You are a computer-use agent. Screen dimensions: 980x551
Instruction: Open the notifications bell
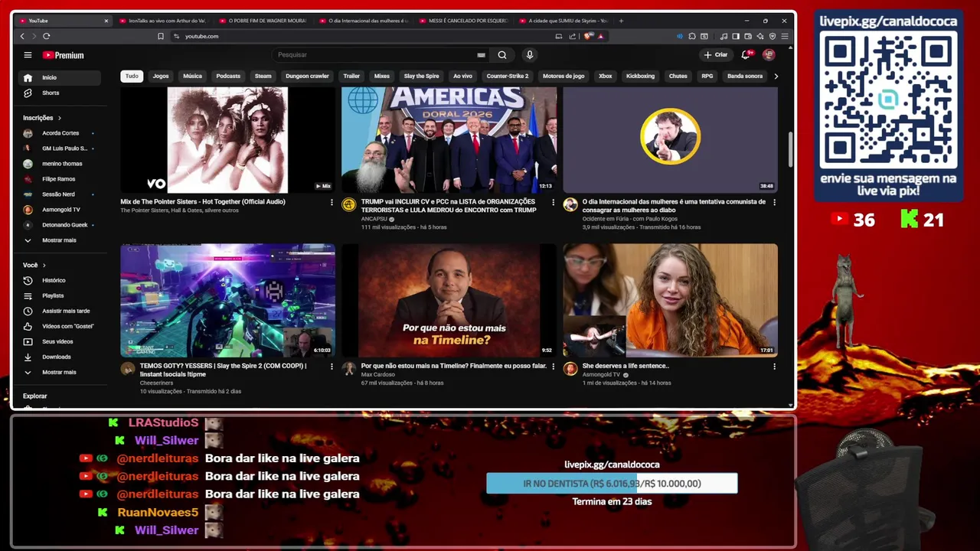pyautogui.click(x=746, y=55)
